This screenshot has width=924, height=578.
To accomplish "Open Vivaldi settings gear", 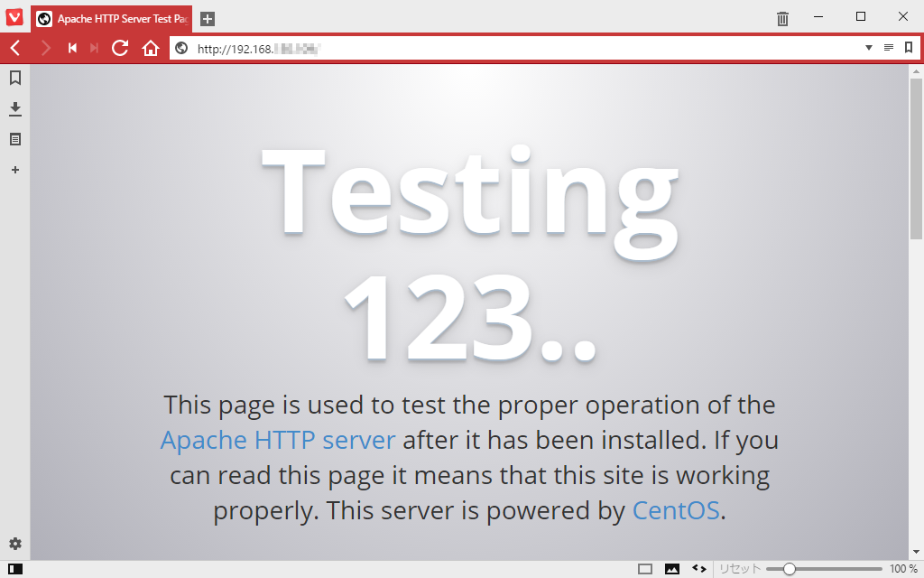I will (15, 544).
